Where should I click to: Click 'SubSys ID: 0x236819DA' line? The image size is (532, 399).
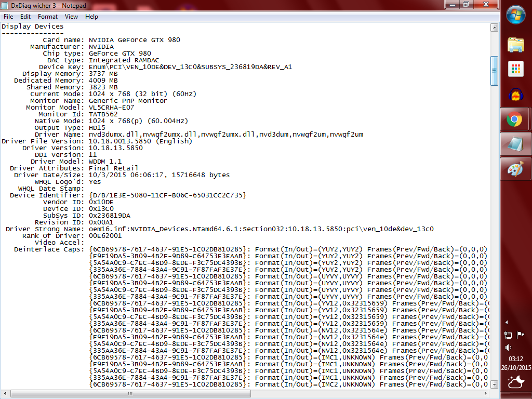click(x=87, y=216)
